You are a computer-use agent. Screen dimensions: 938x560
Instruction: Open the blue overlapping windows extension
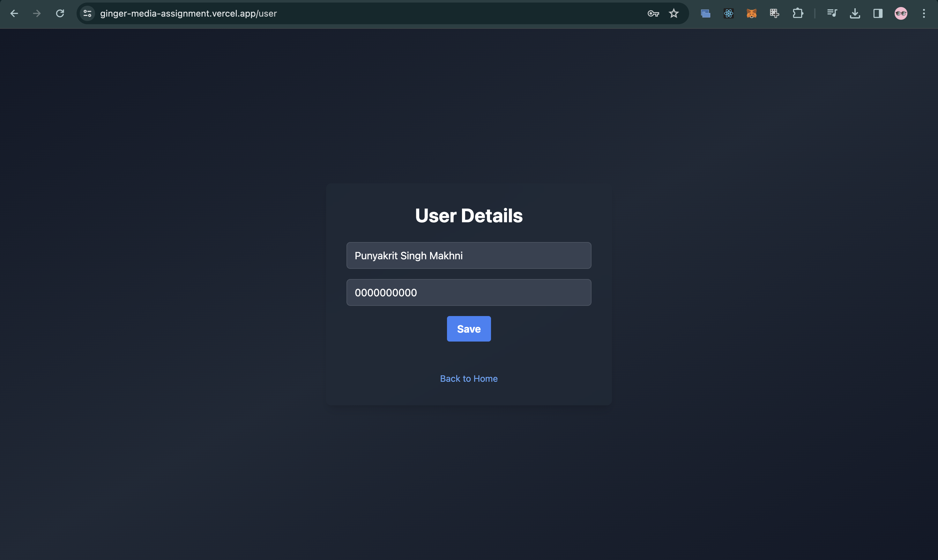pyautogui.click(x=705, y=14)
